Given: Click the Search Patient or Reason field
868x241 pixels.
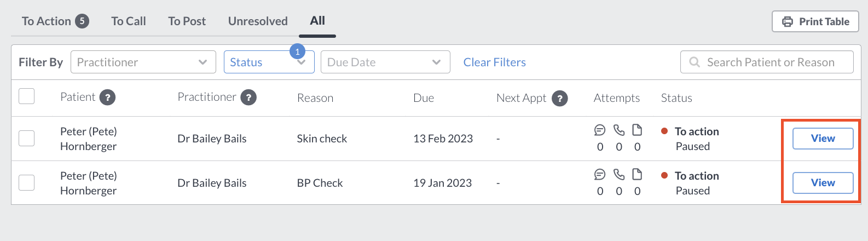Looking at the screenshot, I should 767,62.
